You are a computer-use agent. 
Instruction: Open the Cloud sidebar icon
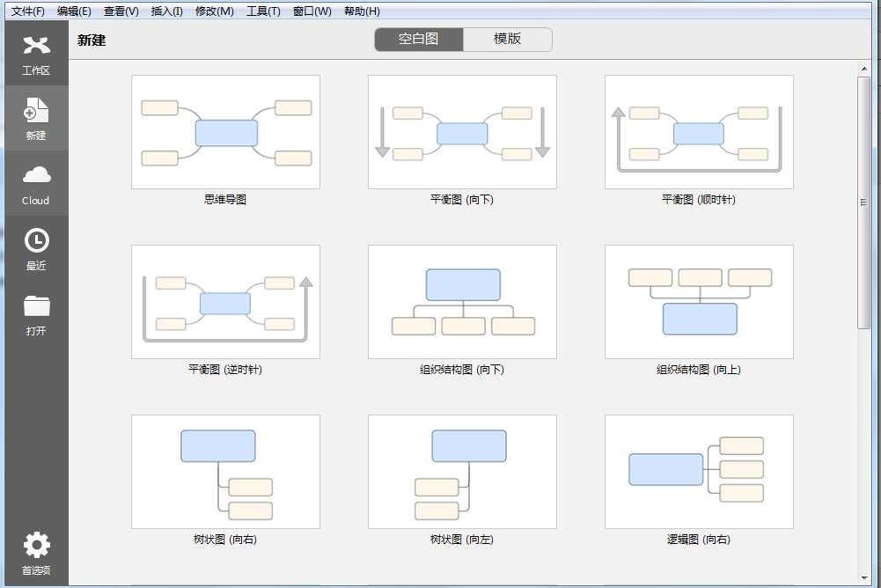tap(36, 175)
